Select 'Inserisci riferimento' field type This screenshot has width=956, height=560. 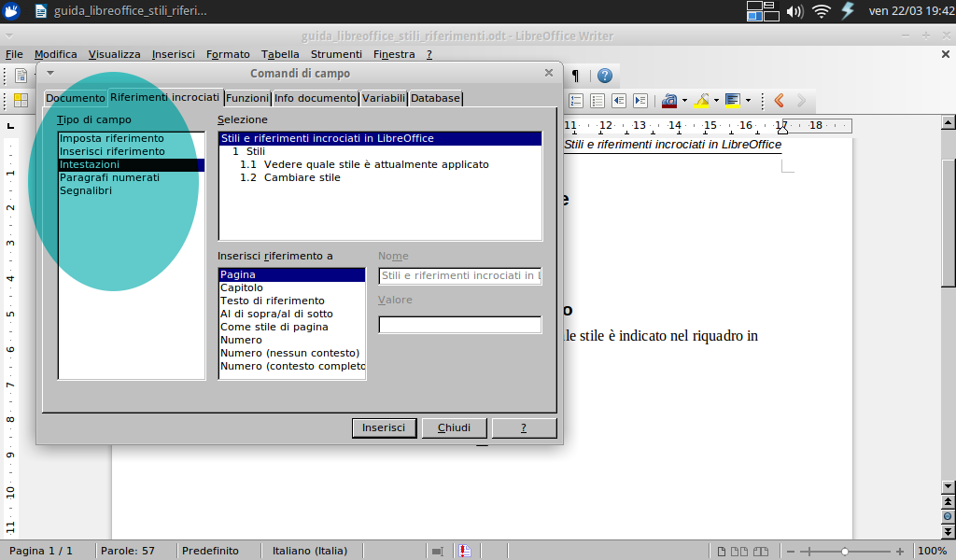point(131,151)
